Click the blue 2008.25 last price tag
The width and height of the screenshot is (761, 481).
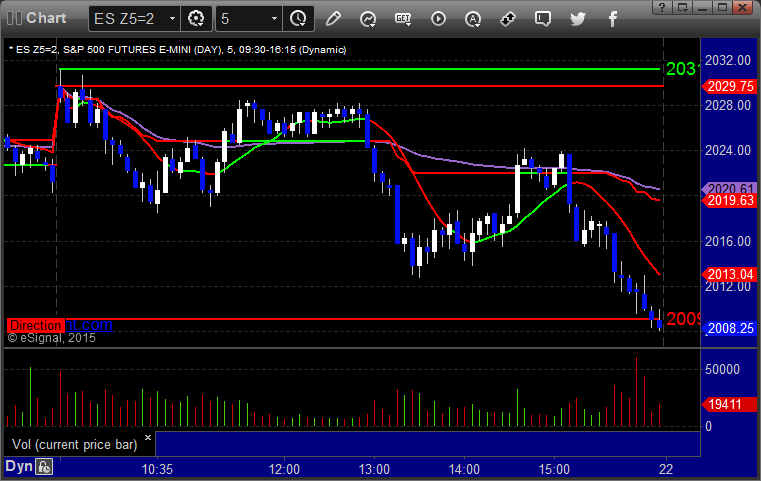tap(729, 329)
